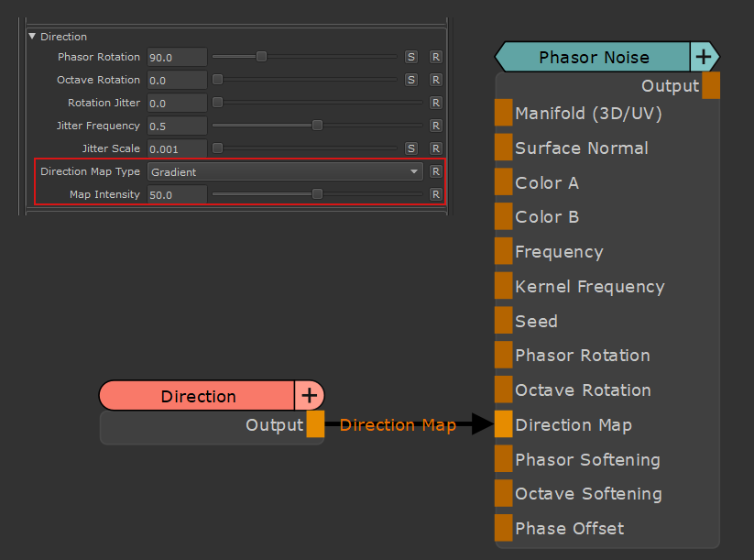The width and height of the screenshot is (754, 560).
Task: Click the Map Intensity value field
Action: coord(177,194)
